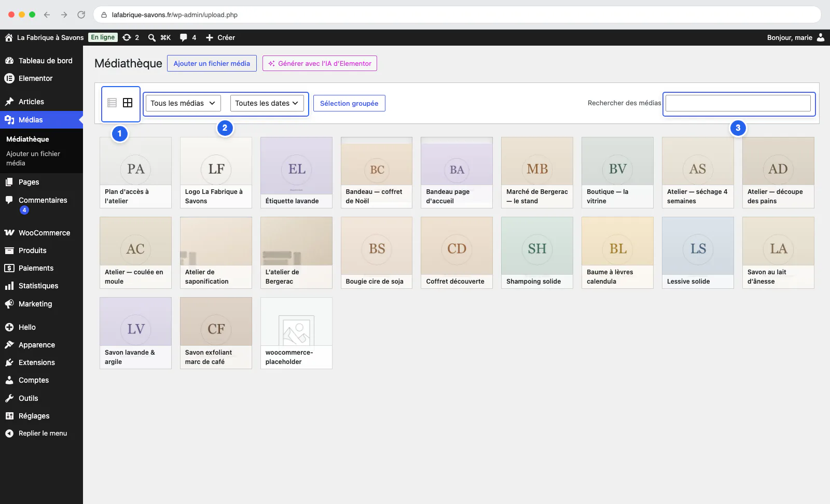The width and height of the screenshot is (830, 504).
Task: Open Extensions menu
Action: pos(41,362)
